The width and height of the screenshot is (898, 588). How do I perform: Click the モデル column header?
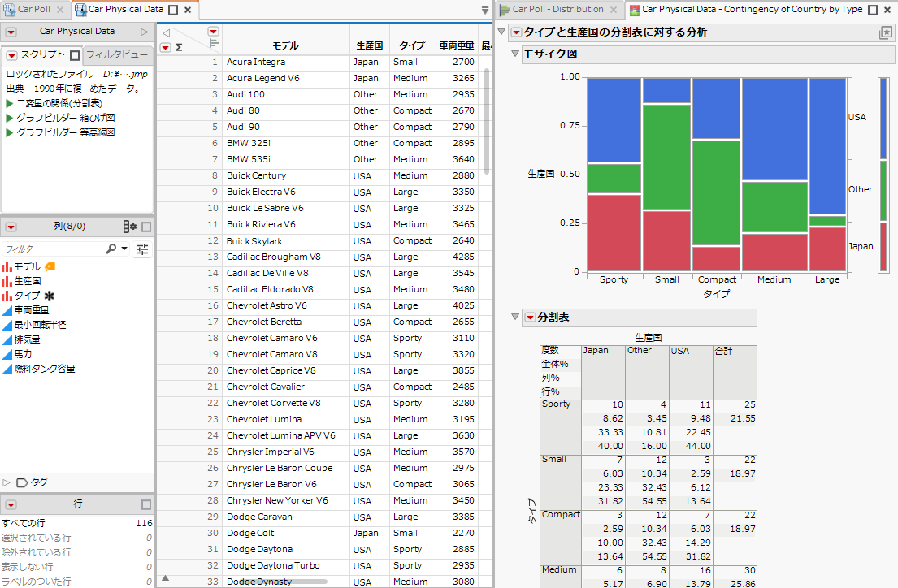[x=286, y=45]
